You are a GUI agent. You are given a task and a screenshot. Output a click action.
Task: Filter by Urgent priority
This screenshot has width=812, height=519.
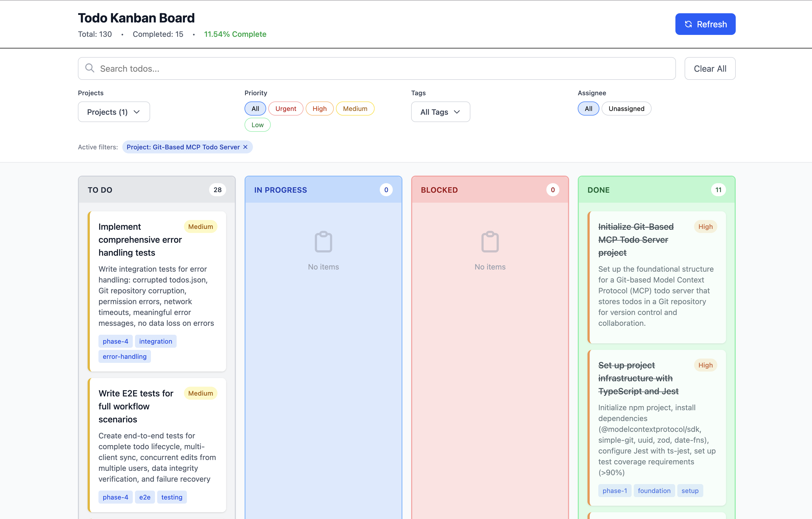tap(286, 109)
